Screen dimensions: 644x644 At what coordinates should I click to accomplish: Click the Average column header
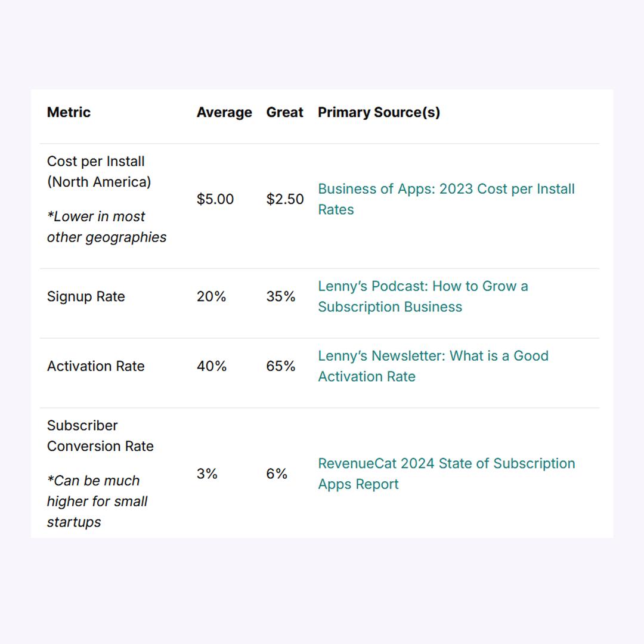click(224, 112)
